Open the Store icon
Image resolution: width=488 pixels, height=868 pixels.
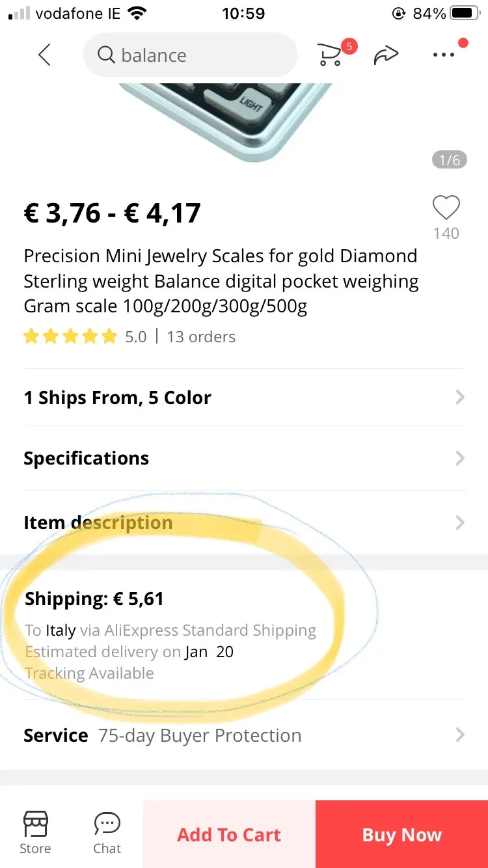35,833
